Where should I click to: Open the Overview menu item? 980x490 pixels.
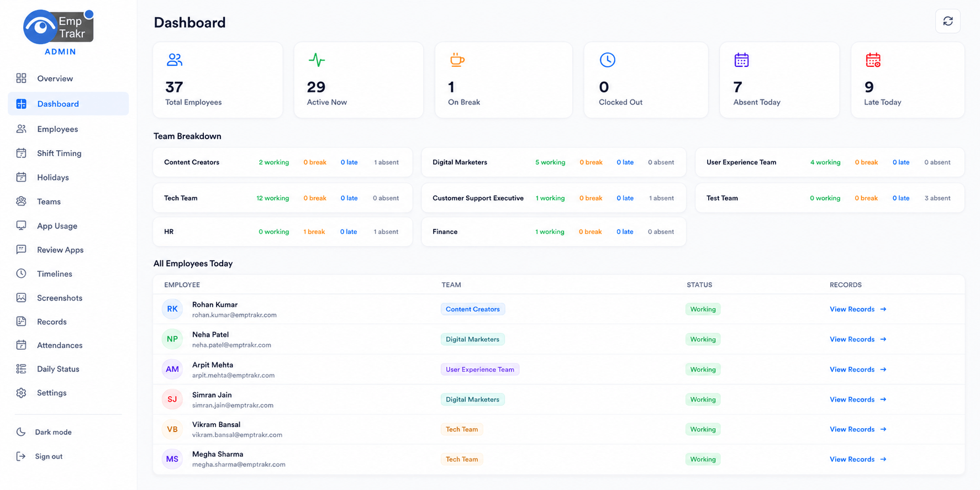[x=68, y=78]
